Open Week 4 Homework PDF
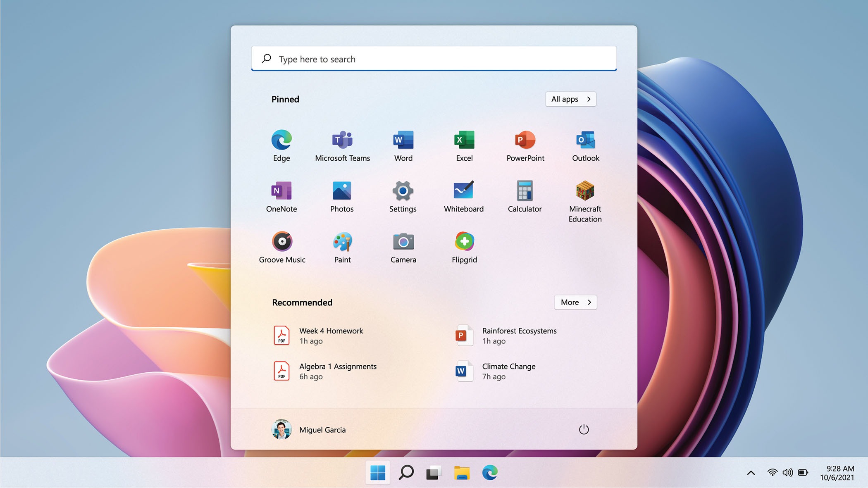 pos(331,336)
